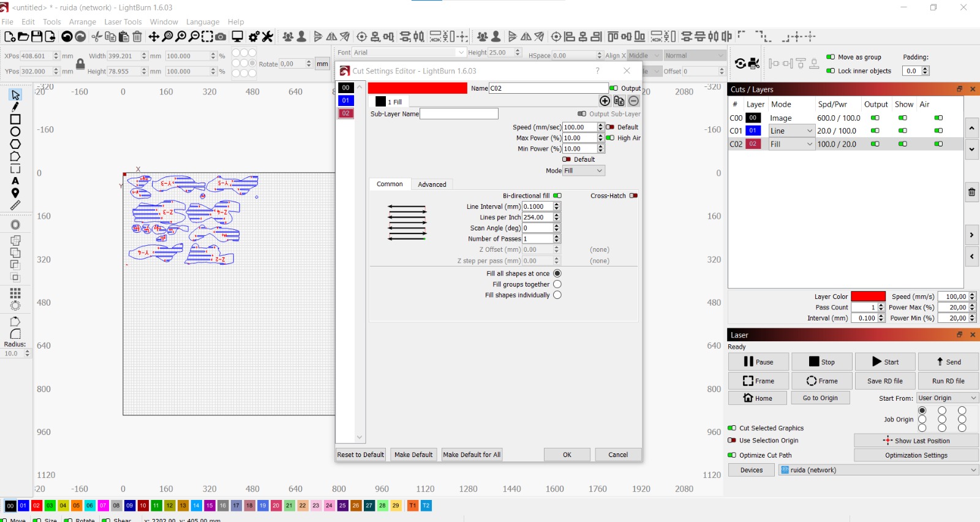980x522 pixels.
Task: Select the Draw Lines pencil tool
Action: click(x=15, y=107)
